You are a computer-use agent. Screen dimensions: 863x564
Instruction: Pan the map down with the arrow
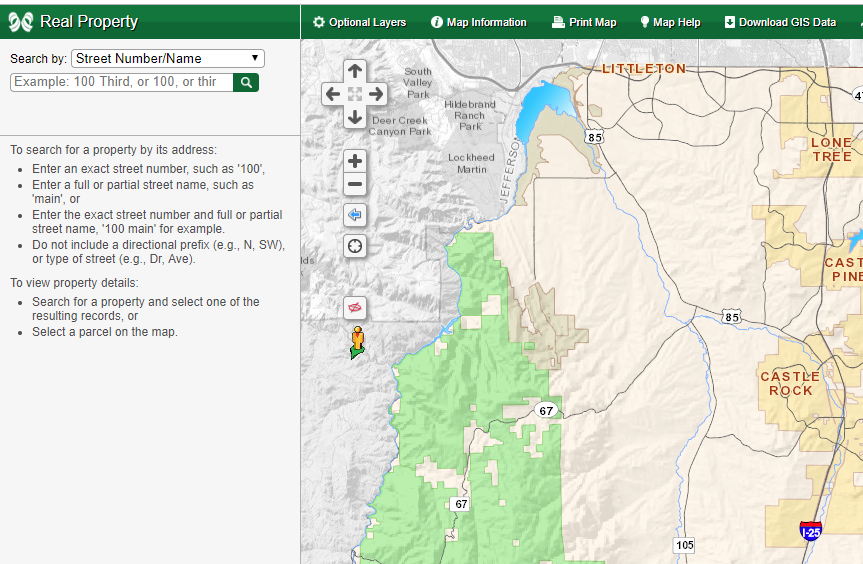point(355,116)
